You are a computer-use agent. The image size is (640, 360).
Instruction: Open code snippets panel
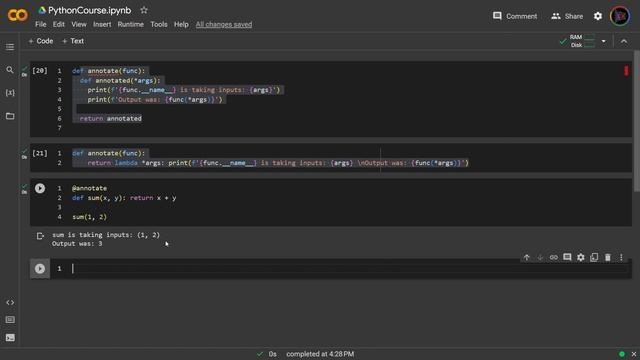pyautogui.click(x=10, y=302)
